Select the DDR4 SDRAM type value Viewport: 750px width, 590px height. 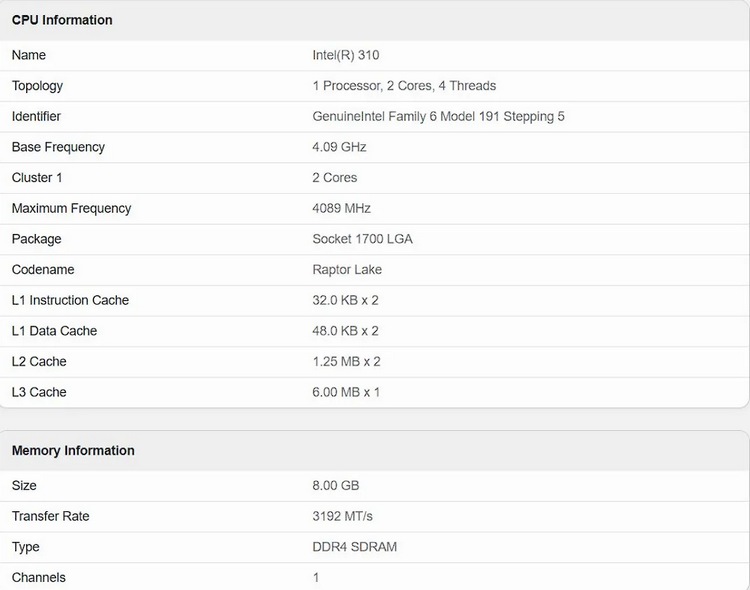click(355, 547)
